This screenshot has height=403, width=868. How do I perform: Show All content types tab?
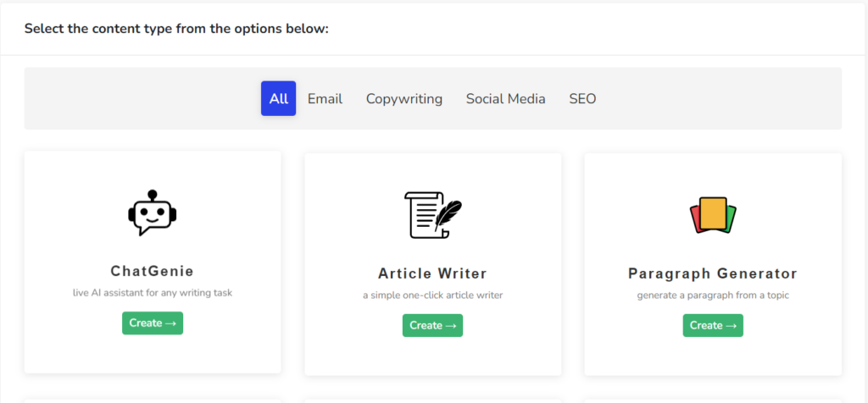[x=278, y=99]
